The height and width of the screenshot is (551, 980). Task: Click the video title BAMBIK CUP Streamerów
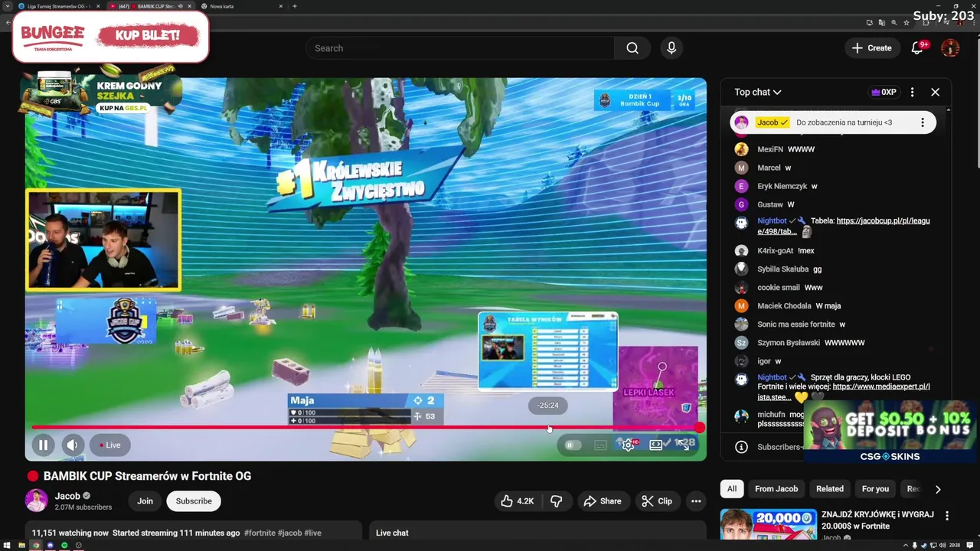click(x=147, y=476)
